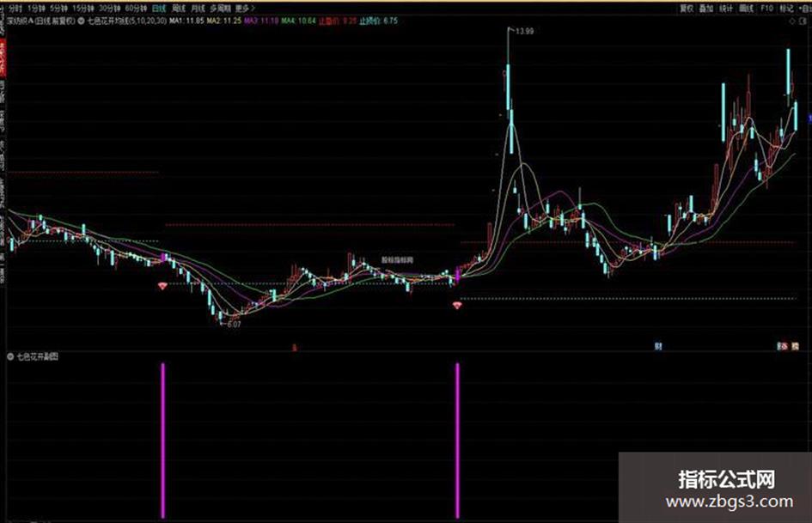Open the 复权 price adjustment option
812x523 pixels.
[x=687, y=9]
